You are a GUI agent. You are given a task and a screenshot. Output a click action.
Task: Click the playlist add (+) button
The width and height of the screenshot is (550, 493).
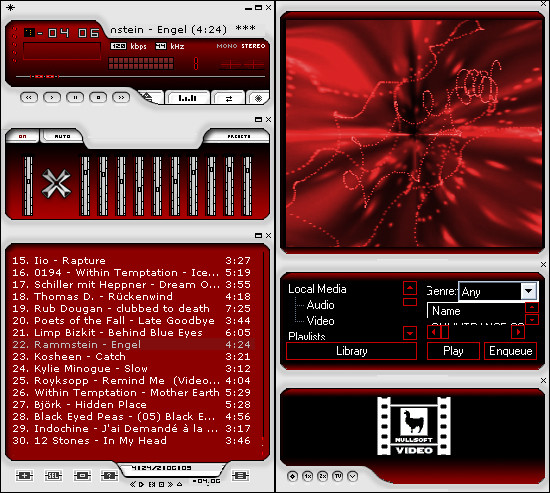[25, 475]
